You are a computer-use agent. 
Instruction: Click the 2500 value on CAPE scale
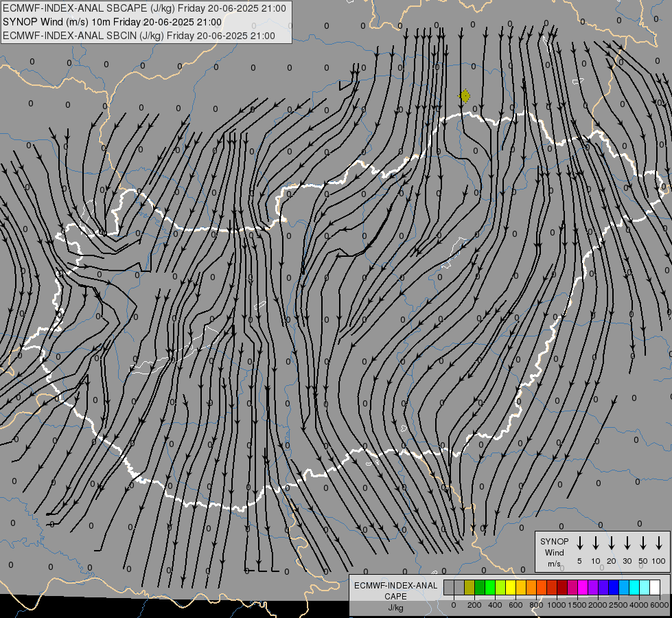tap(618, 605)
